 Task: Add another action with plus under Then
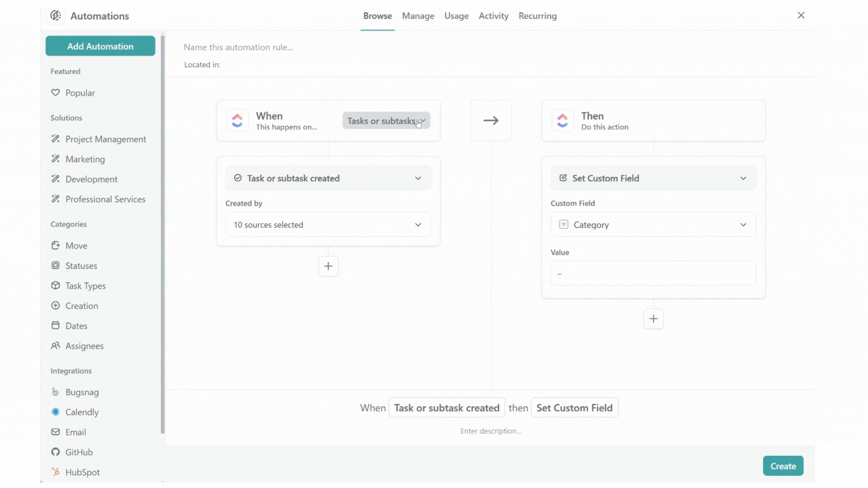pos(653,319)
